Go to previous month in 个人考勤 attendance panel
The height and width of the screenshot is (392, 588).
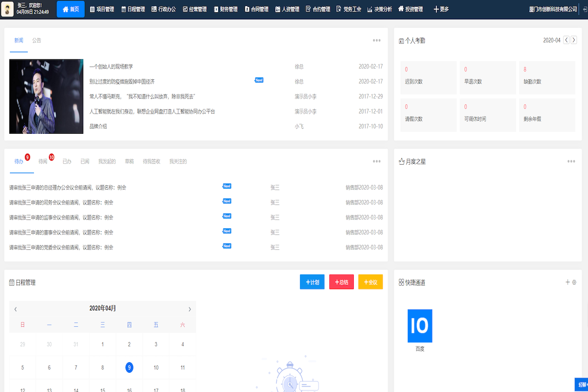pos(566,40)
